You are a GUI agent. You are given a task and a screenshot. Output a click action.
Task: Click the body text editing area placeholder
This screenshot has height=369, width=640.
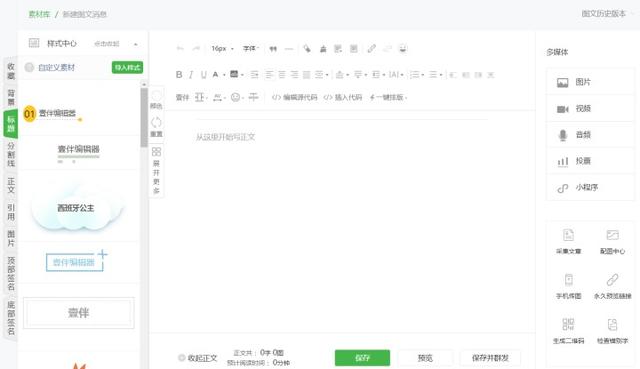(x=226, y=137)
